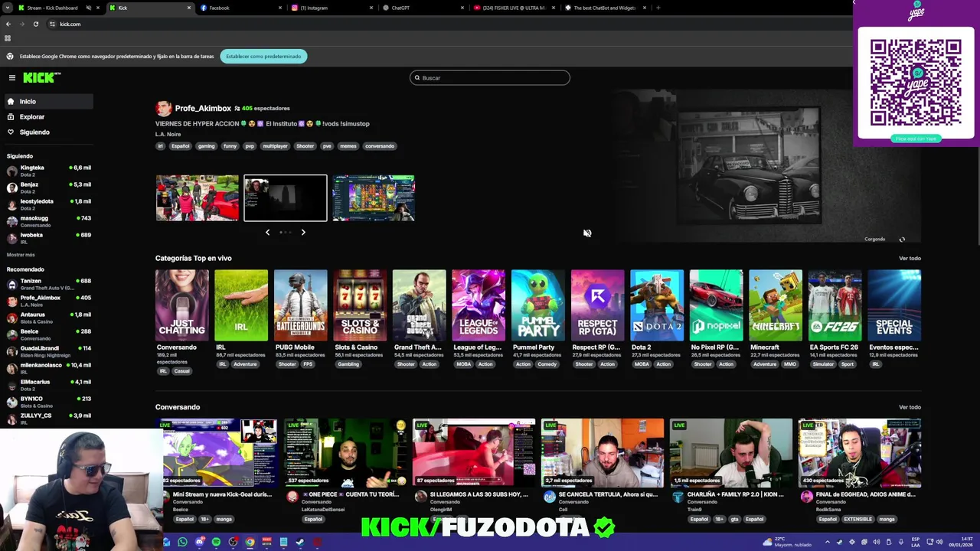Select slots game carousel thumbnail

click(x=374, y=197)
